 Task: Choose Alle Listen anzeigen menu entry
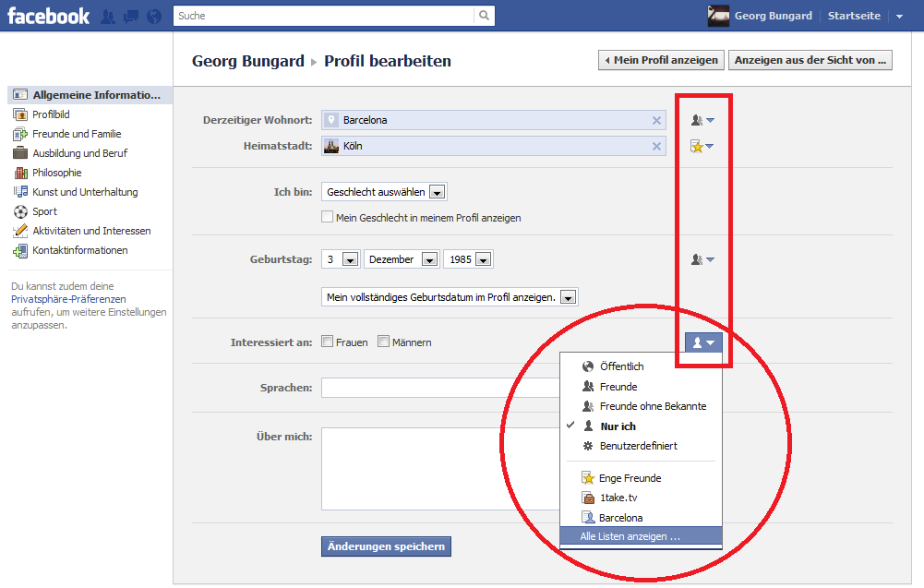[630, 536]
